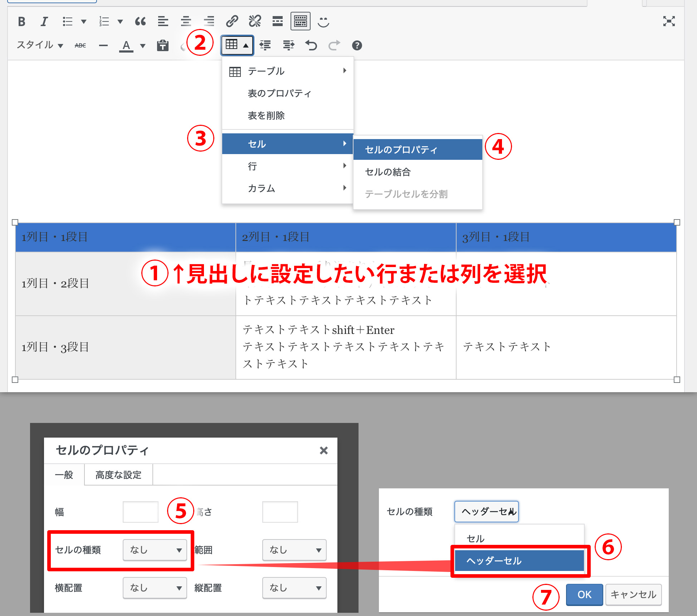Click the 幅 width input field

[x=140, y=512]
